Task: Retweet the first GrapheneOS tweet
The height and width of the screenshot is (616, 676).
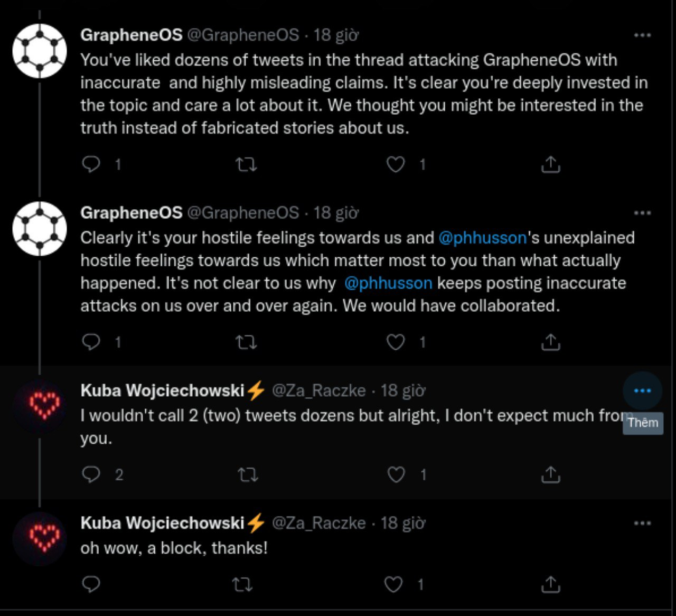Action: pos(246,164)
